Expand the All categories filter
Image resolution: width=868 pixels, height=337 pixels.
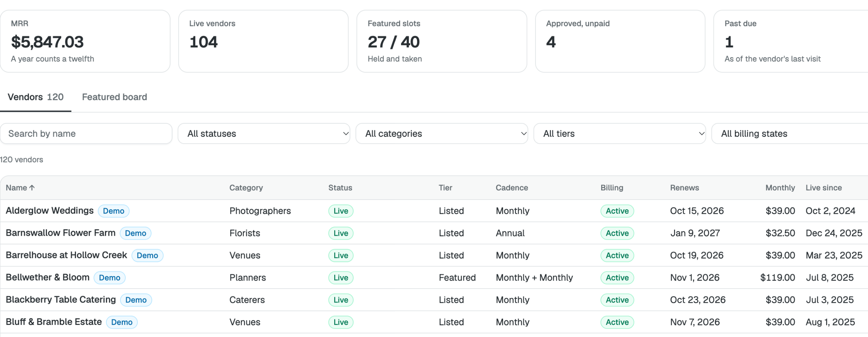click(442, 133)
